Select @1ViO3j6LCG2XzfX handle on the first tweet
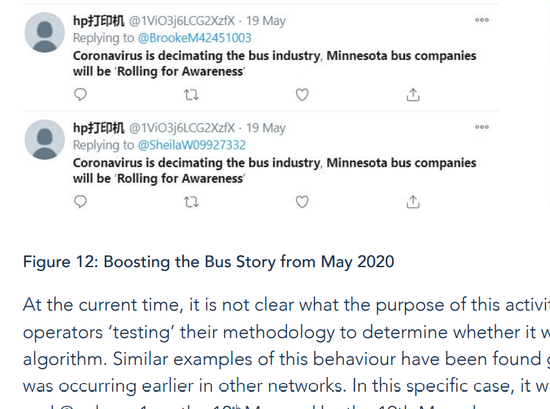The image size is (550, 409). coord(182,21)
